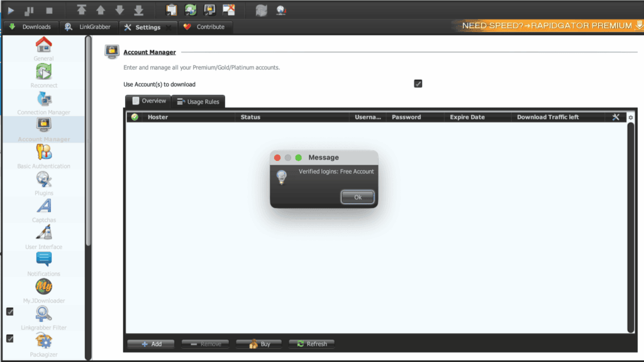Toggle premium accounts icon in toolbar
Screen dimensions: 644x362
[x=209, y=10]
